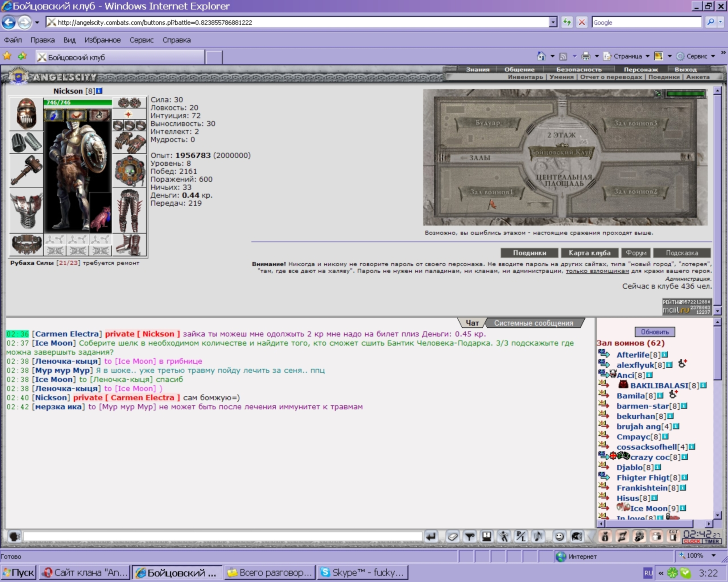This screenshot has width=728, height=582.
Task: Click into the chat message input field
Action: point(223,536)
